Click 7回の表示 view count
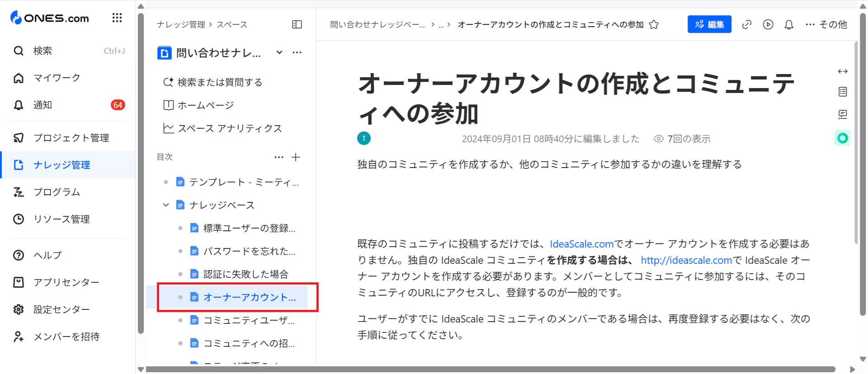The width and height of the screenshot is (868, 374). pyautogui.click(x=683, y=139)
